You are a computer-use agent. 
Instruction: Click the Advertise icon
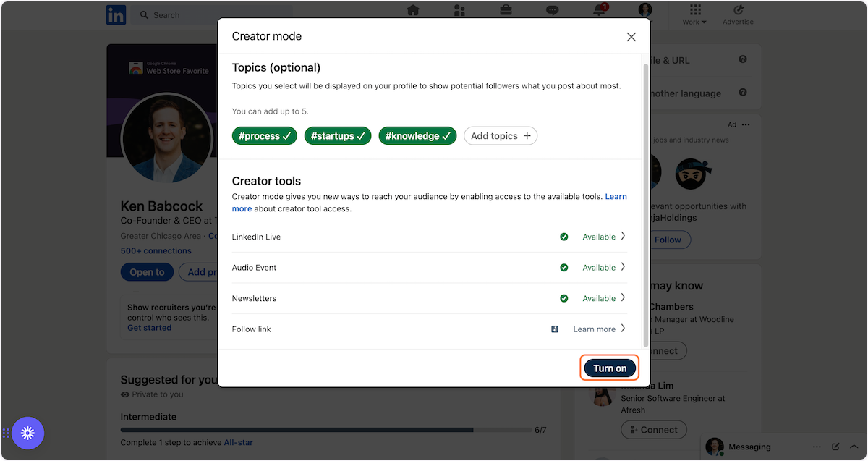pos(738,9)
